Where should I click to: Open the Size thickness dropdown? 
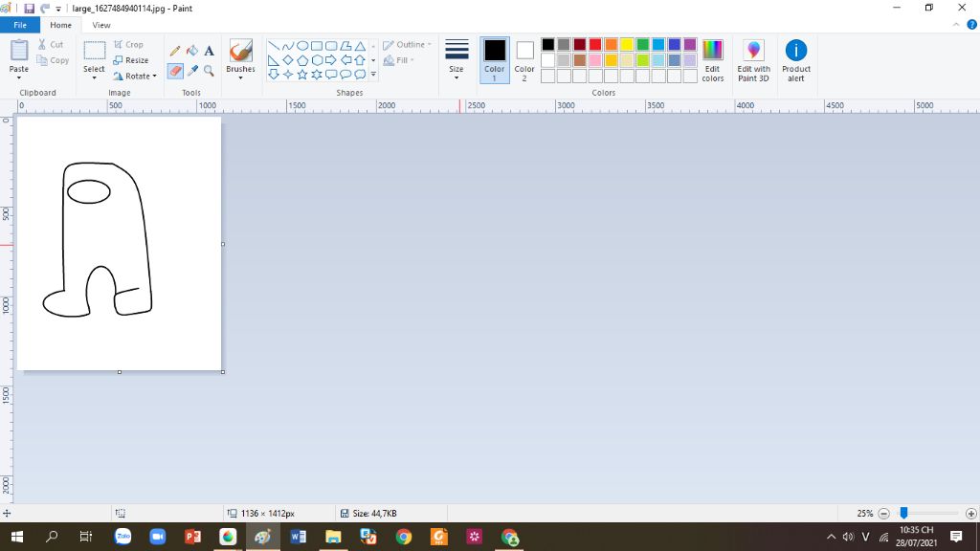click(x=457, y=60)
